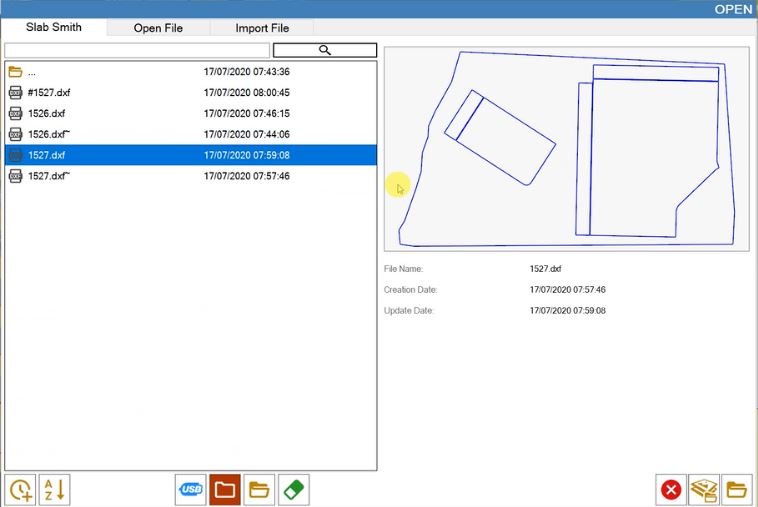Sort files by date clock icon
The image size is (758, 507).
point(20,490)
